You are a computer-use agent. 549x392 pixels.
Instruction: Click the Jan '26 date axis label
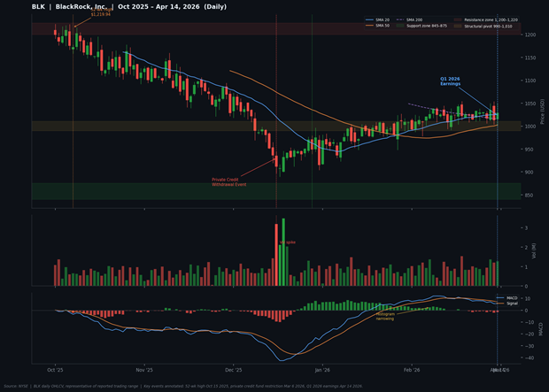click(322, 370)
